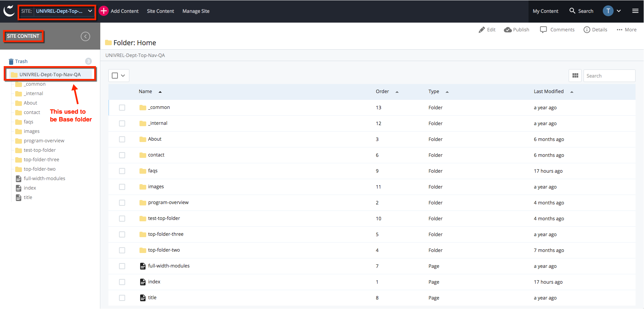
Task: Click the index page icon in table
Action: [143, 282]
